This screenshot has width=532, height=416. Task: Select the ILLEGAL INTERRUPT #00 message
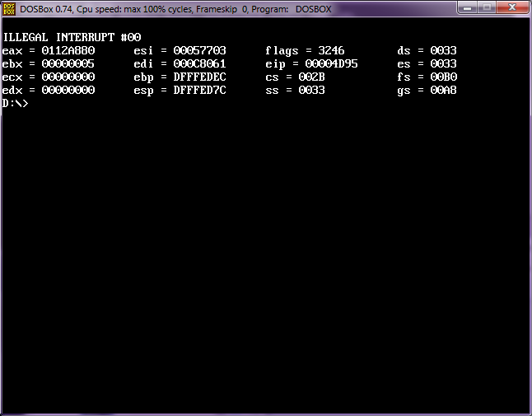point(72,37)
